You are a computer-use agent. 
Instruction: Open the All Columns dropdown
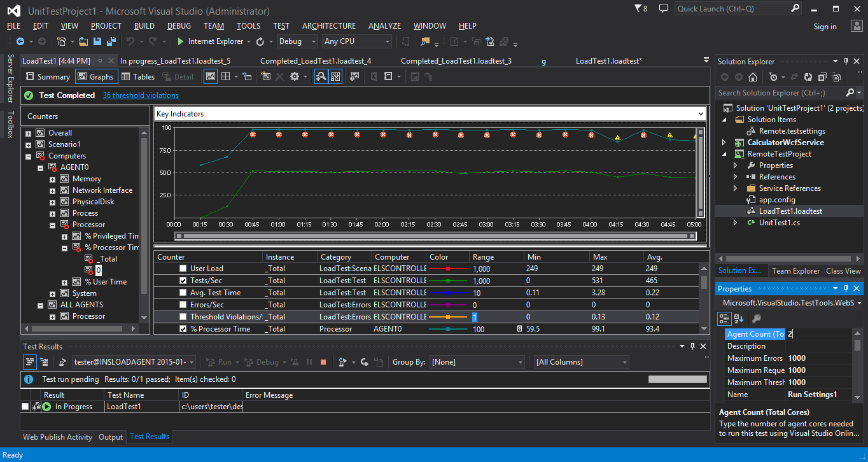pyautogui.click(x=582, y=362)
